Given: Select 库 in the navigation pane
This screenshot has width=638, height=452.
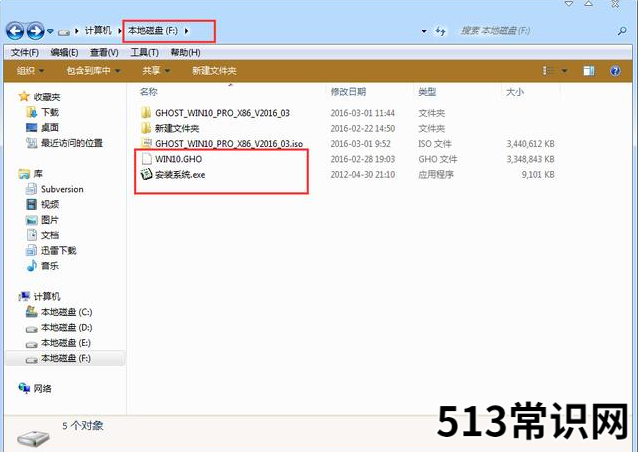Looking at the screenshot, I should pos(38,174).
